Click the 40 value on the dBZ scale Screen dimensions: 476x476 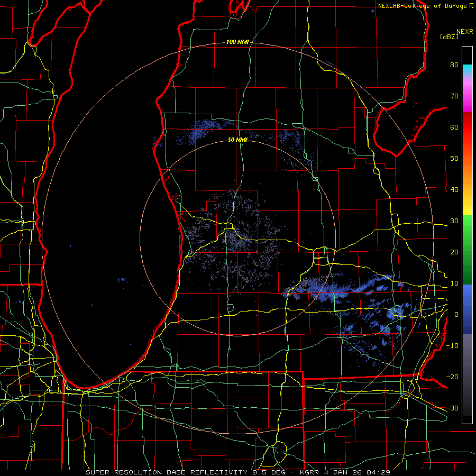click(x=454, y=189)
